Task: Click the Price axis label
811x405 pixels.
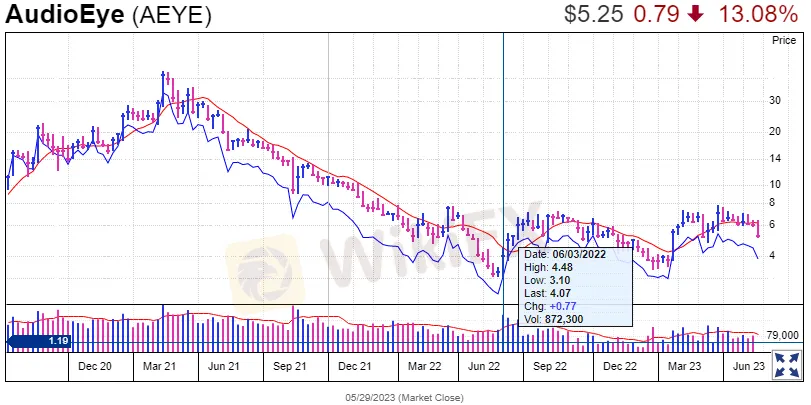Action: 784,40
